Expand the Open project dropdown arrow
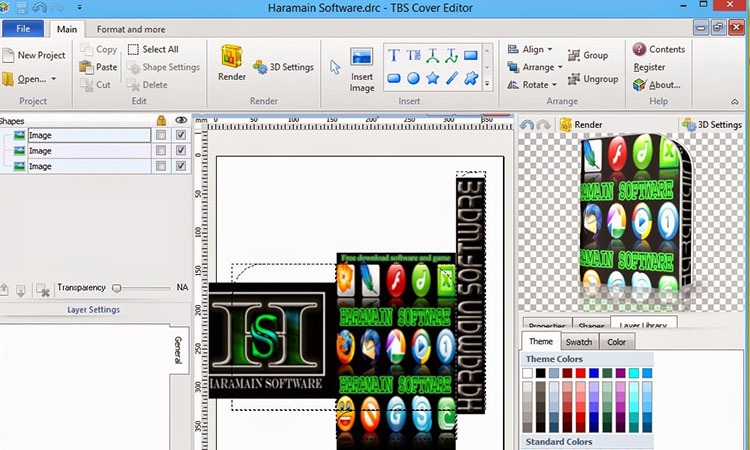This screenshot has width=750, height=450. click(x=53, y=79)
